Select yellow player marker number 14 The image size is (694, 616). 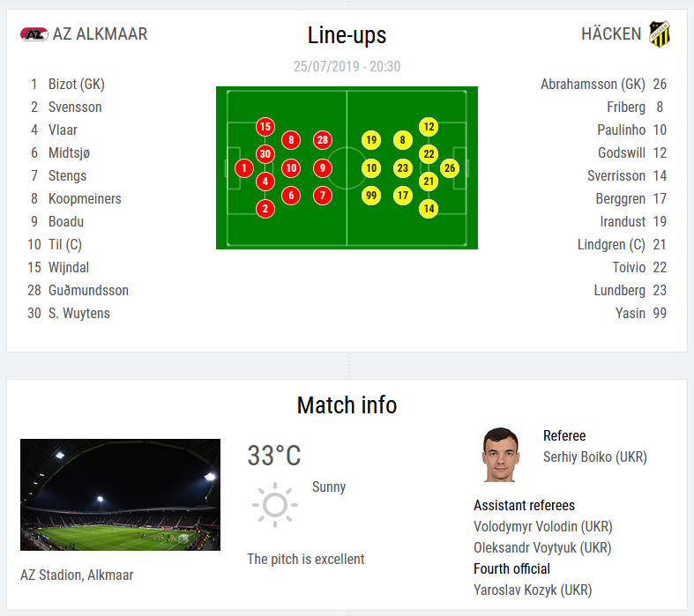[x=429, y=209]
